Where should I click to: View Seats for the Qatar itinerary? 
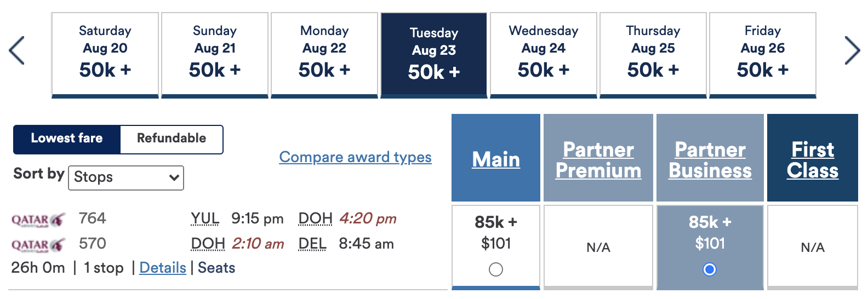pyautogui.click(x=216, y=268)
